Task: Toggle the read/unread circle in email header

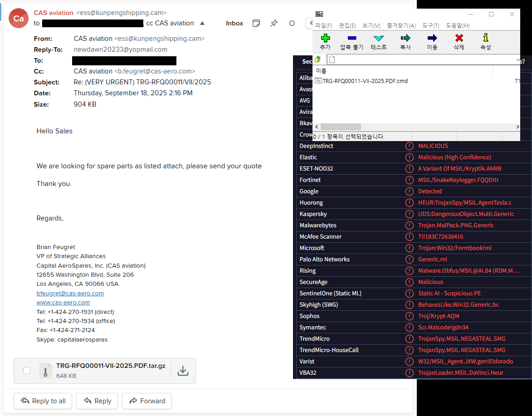Action: (292, 23)
